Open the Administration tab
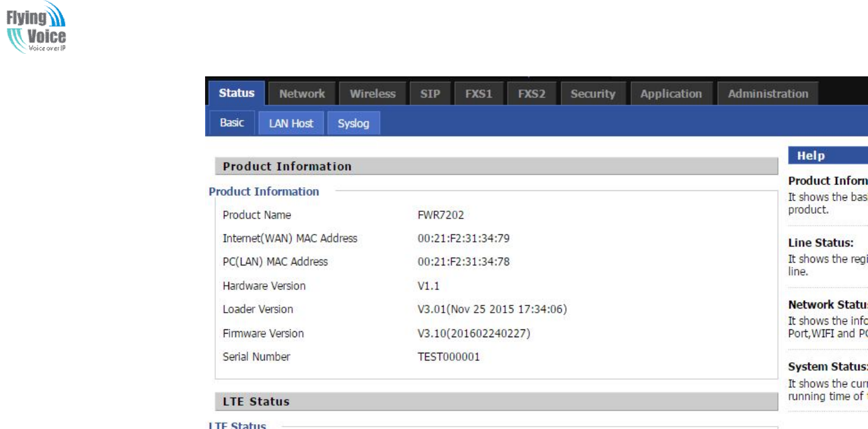Screen dimensions: 868x429 click(x=768, y=94)
